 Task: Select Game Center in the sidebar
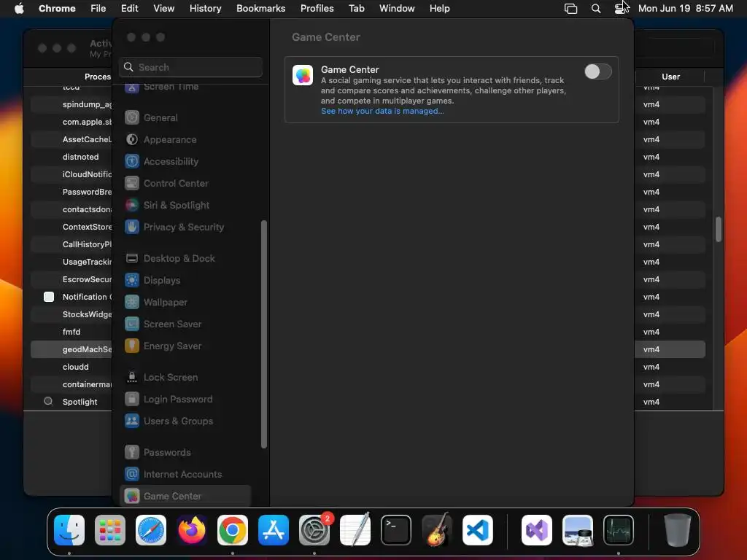tap(186, 496)
